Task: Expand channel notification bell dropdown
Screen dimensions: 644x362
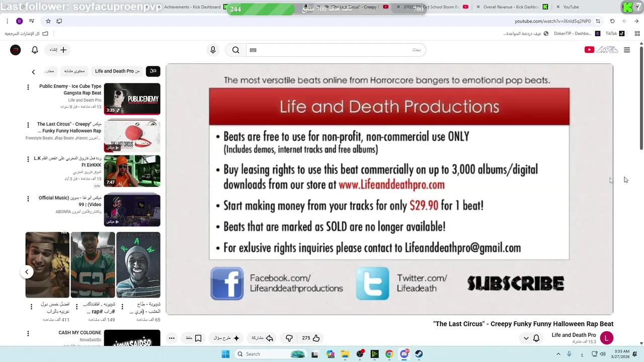Action: coord(531,338)
